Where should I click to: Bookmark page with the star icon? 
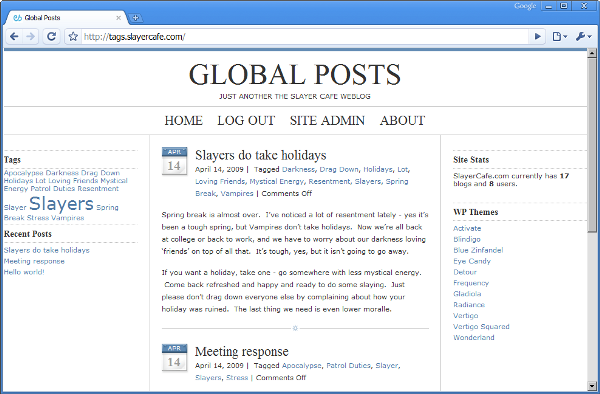73,37
